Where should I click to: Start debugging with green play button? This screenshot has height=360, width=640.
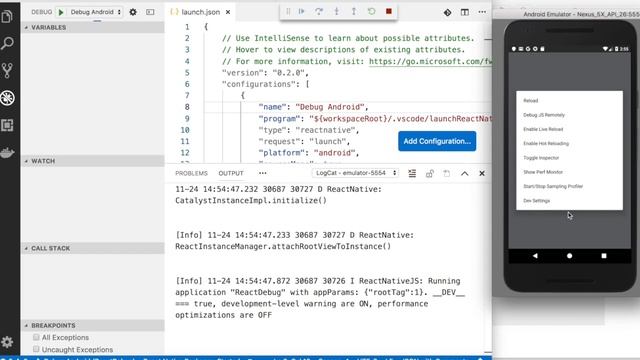61,12
